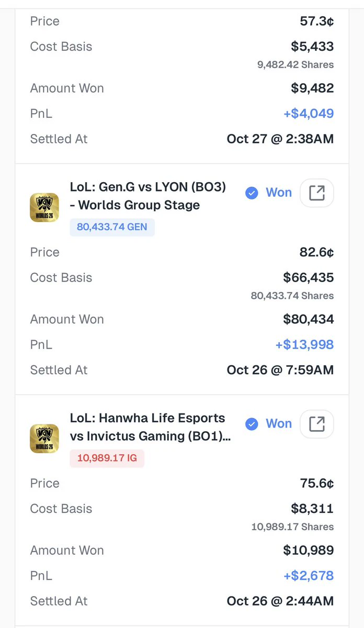This screenshot has height=628, width=364.
Task: Click the 9,482.42 Shares label
Action: coord(295,65)
